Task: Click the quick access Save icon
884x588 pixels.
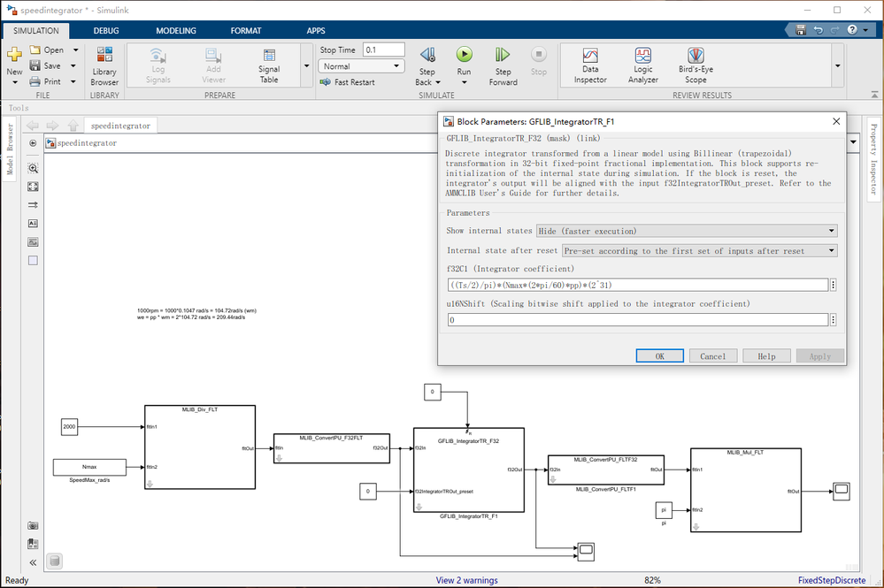Action: pyautogui.click(x=801, y=30)
